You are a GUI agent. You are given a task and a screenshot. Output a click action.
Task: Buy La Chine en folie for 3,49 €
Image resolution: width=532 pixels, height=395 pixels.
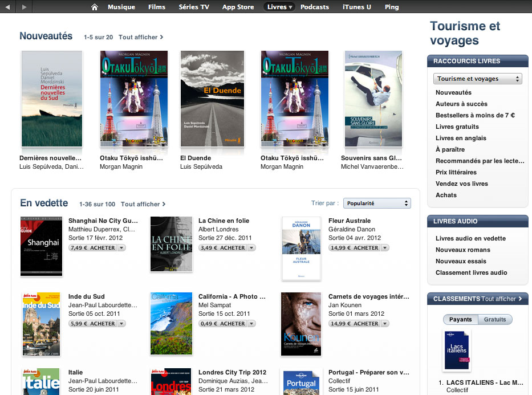(x=224, y=248)
